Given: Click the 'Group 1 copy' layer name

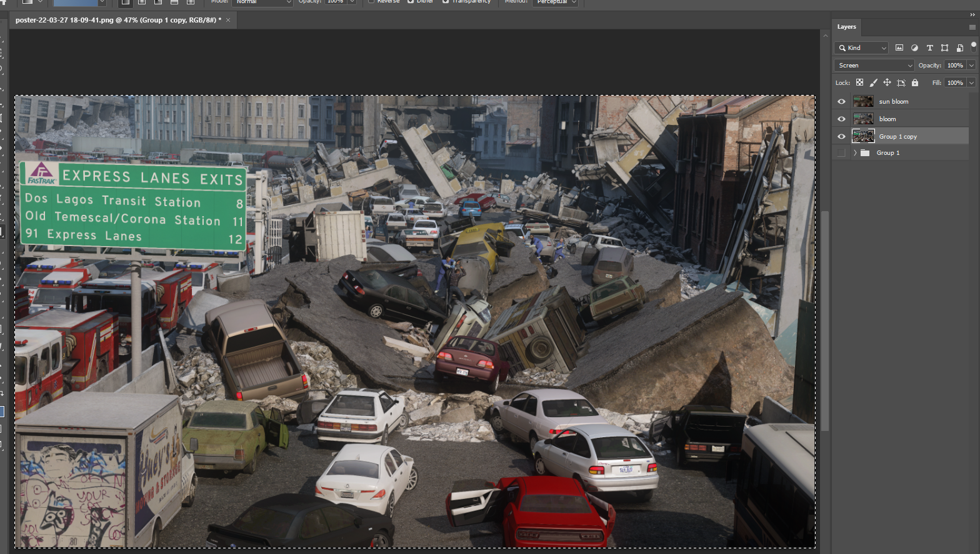Looking at the screenshot, I should click(898, 136).
